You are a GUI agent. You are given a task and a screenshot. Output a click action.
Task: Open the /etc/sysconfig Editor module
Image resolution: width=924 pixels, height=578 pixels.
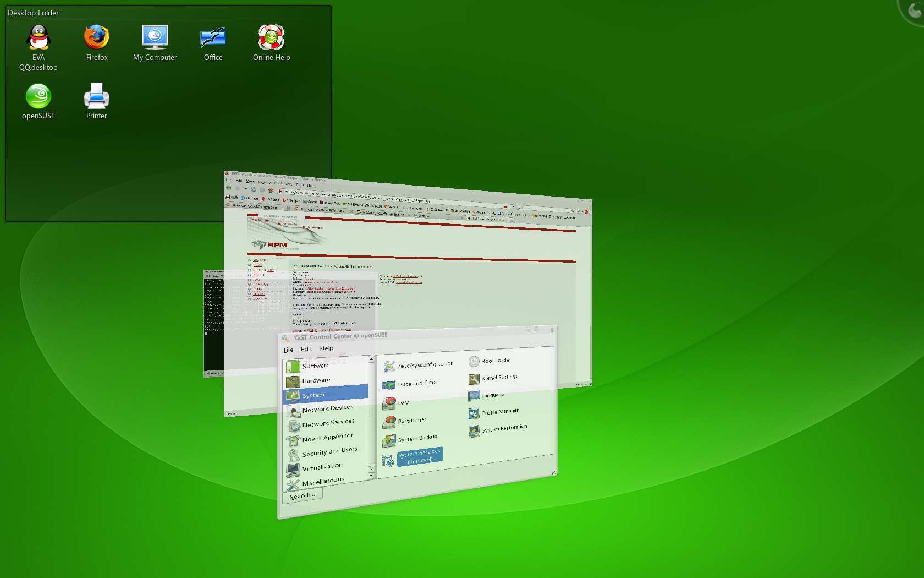point(418,365)
